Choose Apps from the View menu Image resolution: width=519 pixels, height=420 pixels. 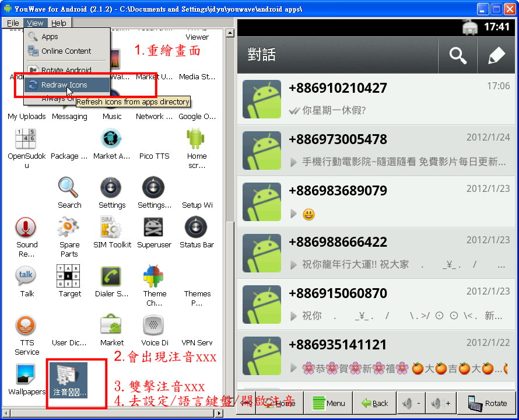tap(67, 36)
